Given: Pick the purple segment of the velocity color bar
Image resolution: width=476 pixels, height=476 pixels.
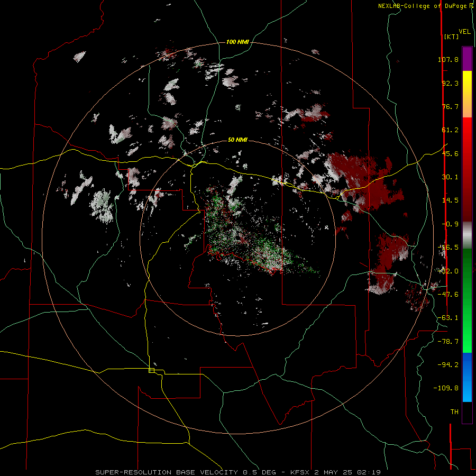Looking at the screenshot, I should (467, 59).
